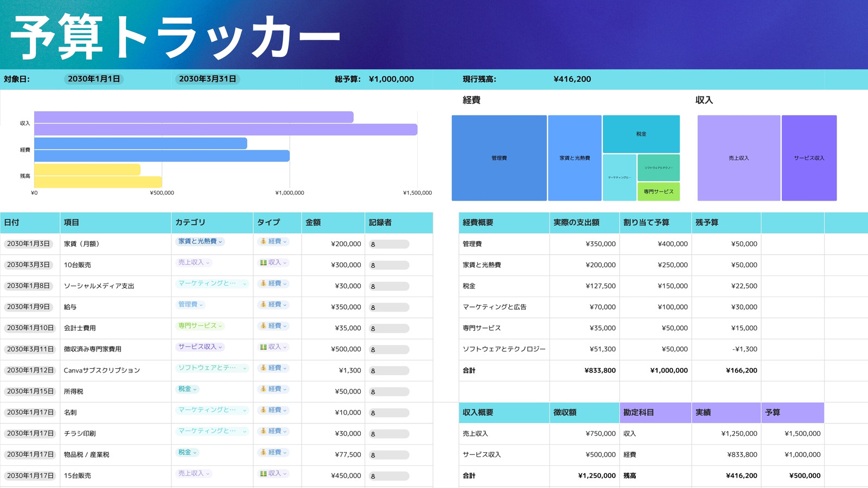Screen dimensions: 868x488
Task: Open 経費 type dropdown in 家賃（月額）row
Action: [x=273, y=241]
